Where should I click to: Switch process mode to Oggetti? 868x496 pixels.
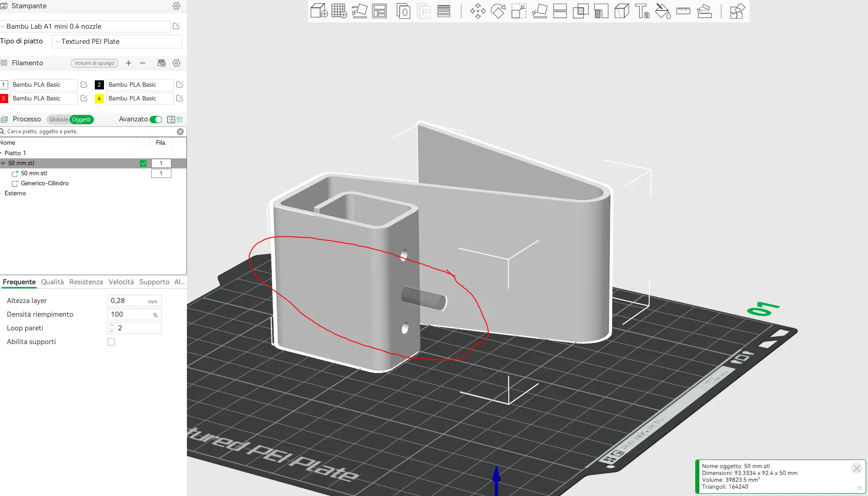coord(82,120)
